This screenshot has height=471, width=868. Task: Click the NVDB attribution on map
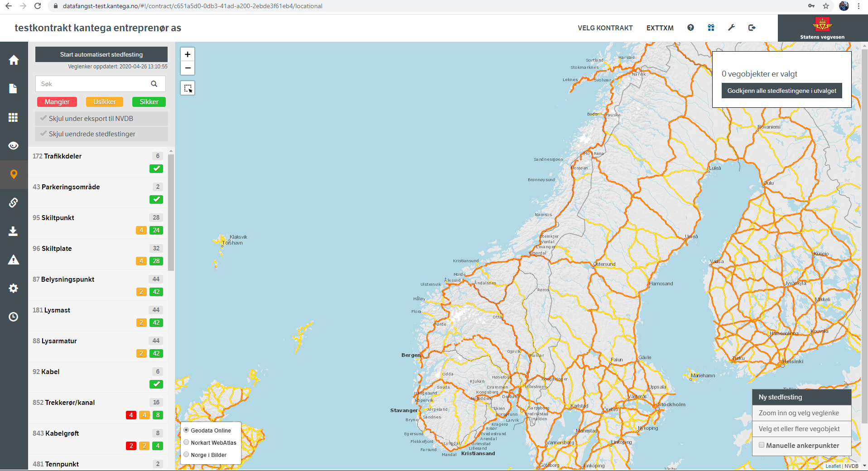click(x=851, y=466)
